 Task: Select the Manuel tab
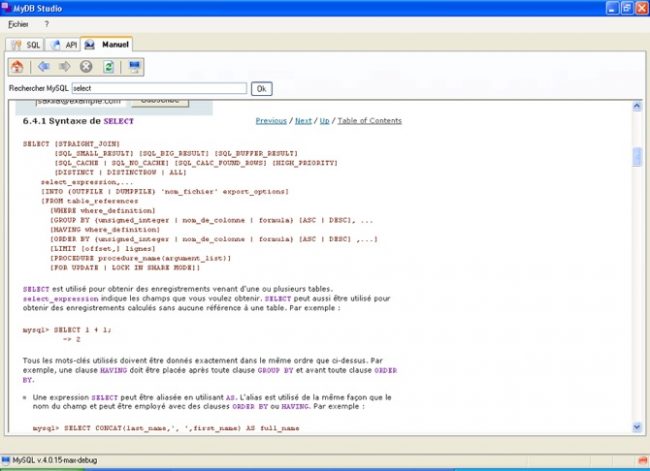[107, 44]
